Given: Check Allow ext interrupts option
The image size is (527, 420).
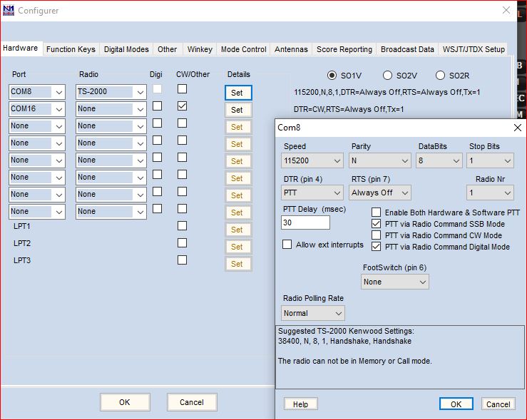Looking at the screenshot, I should click(287, 245).
